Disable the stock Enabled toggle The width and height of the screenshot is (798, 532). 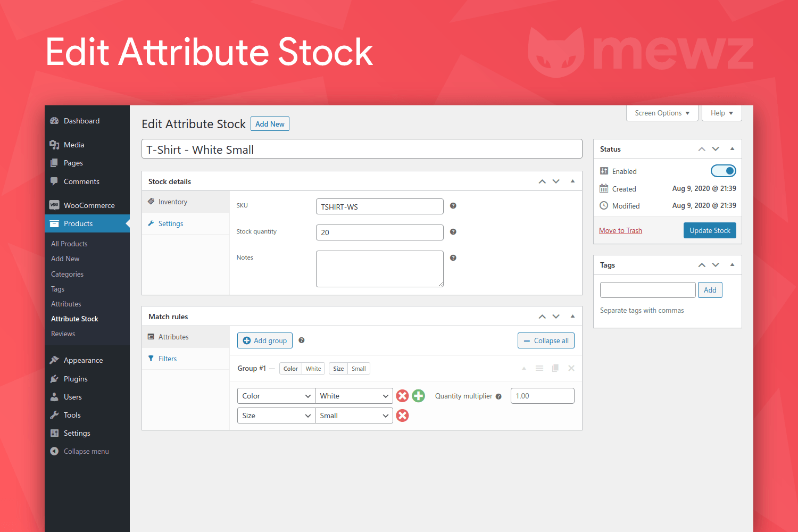(x=723, y=170)
